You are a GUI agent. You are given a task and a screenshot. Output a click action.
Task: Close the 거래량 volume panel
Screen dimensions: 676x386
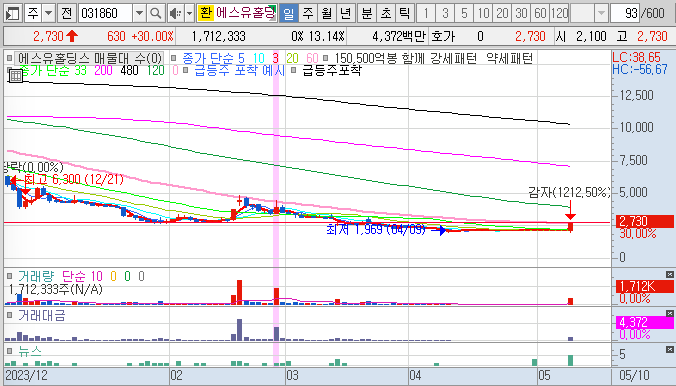click(x=670, y=274)
